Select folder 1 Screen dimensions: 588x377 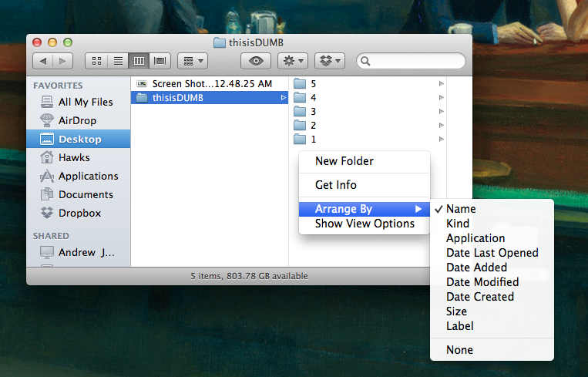coord(369,140)
